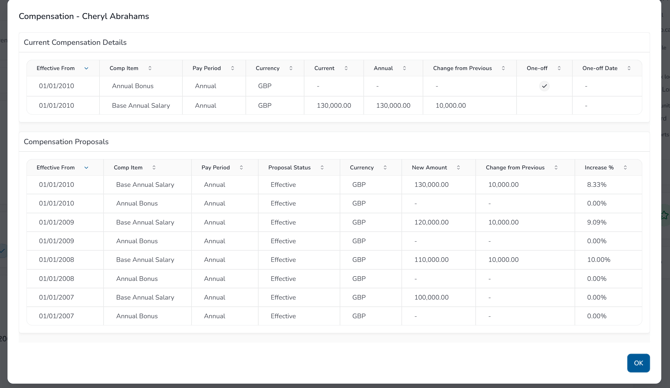Viewport: 670px width, 388px height.
Task: Click the 8.33% increase value
Action: 597,185
